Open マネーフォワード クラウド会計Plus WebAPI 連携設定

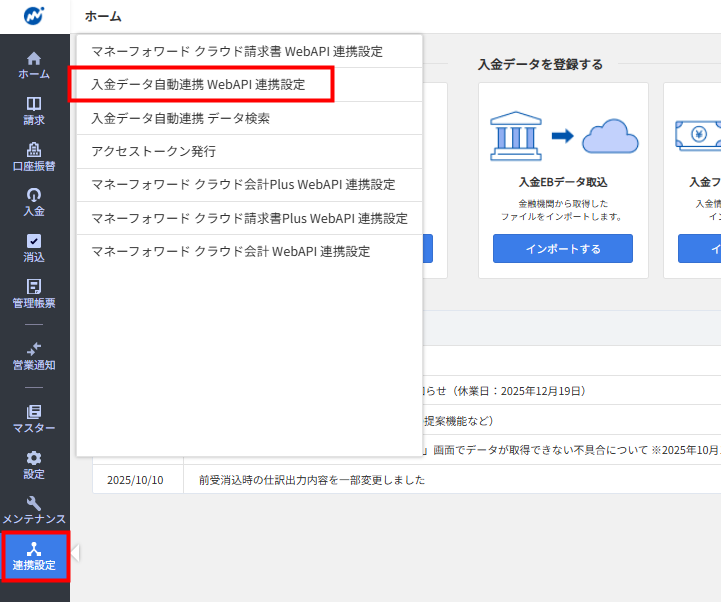pos(243,185)
